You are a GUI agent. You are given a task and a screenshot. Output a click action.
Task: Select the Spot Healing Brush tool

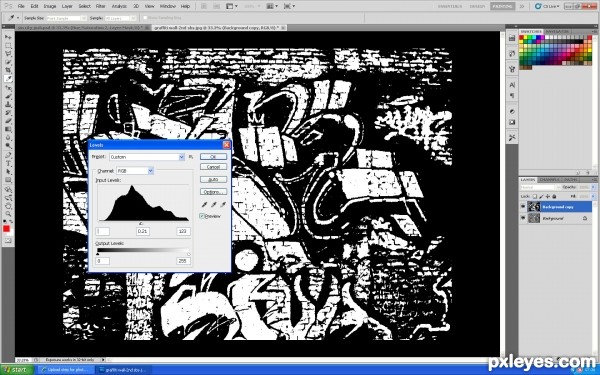8,88
